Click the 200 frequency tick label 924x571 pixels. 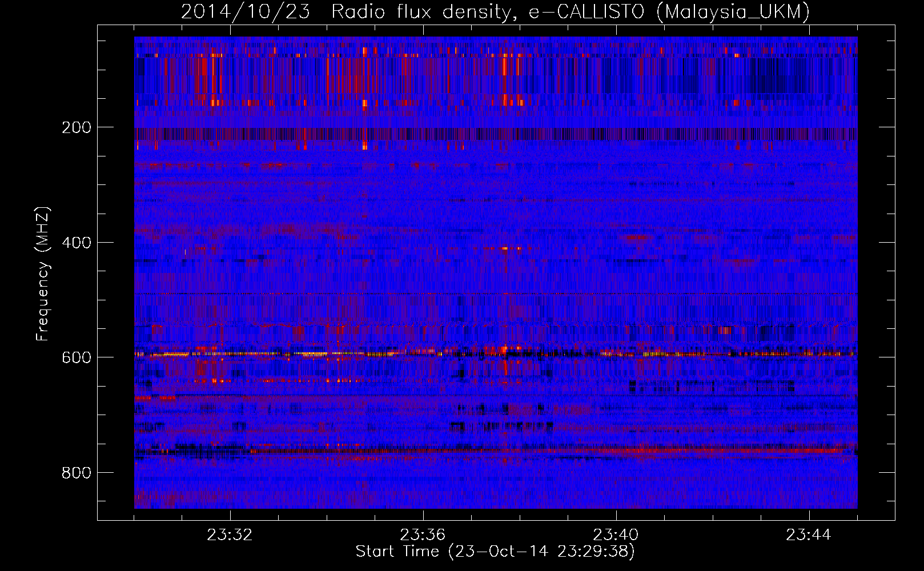(x=76, y=127)
